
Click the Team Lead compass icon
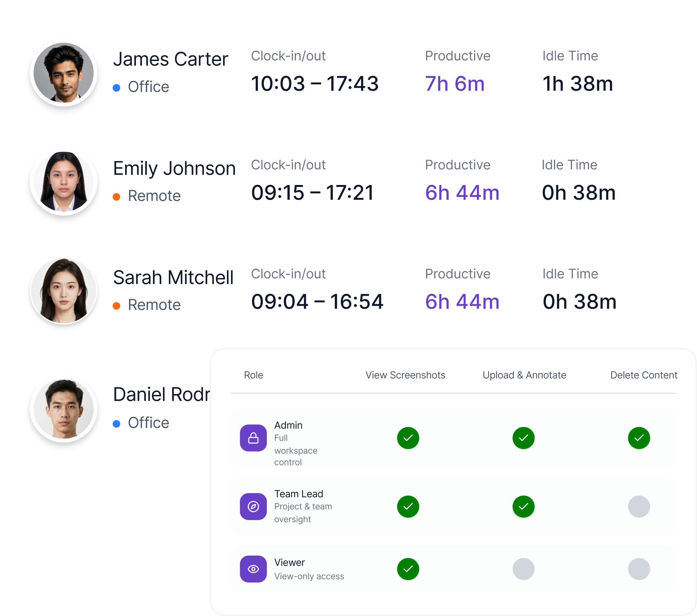tap(253, 506)
